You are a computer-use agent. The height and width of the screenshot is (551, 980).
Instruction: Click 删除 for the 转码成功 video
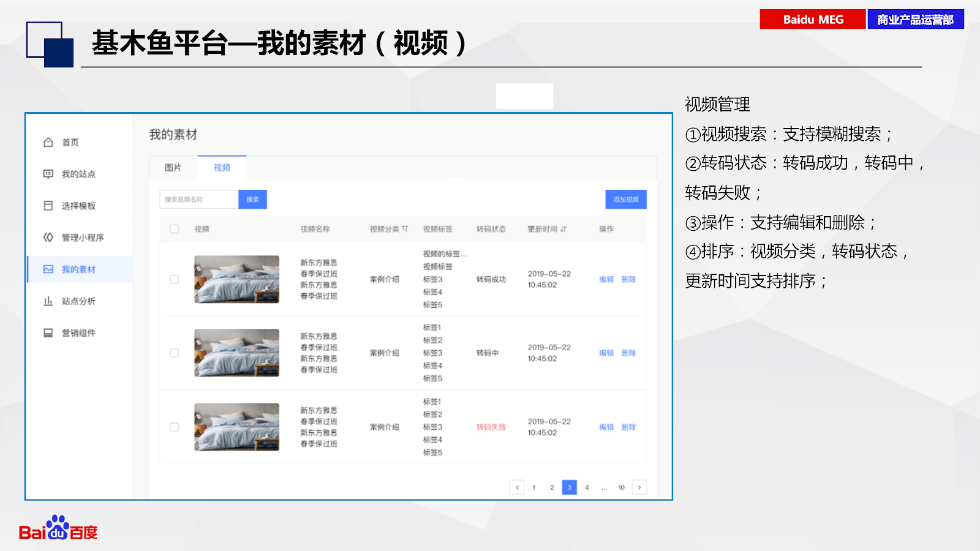(629, 279)
